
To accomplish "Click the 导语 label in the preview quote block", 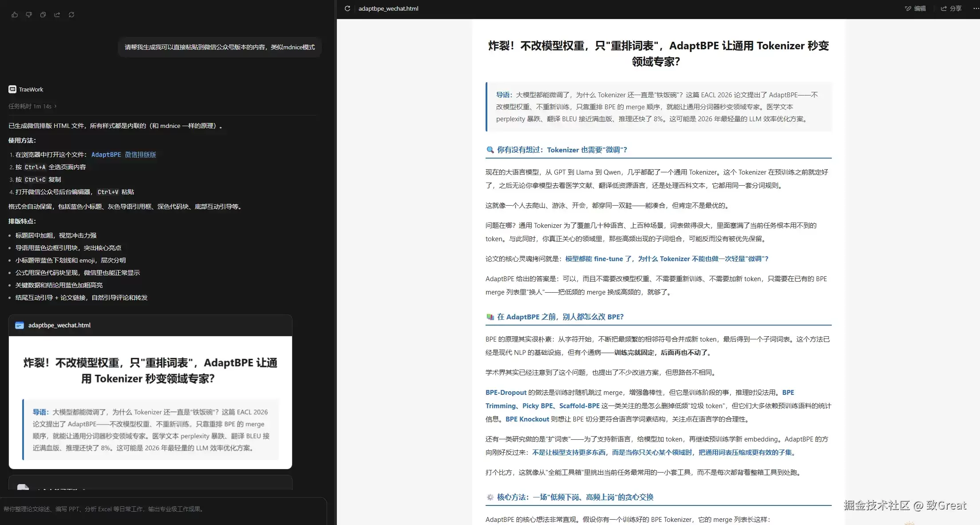I will click(x=504, y=95).
